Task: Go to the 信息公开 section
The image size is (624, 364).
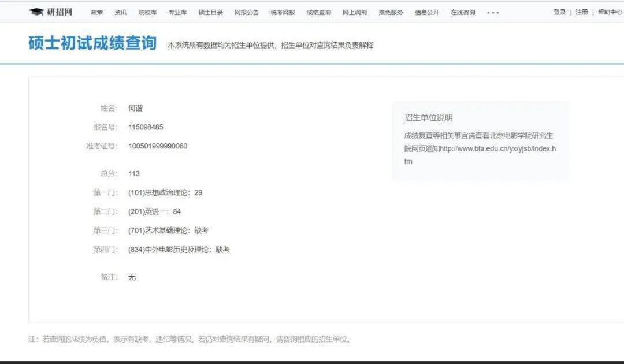Action: point(427,12)
